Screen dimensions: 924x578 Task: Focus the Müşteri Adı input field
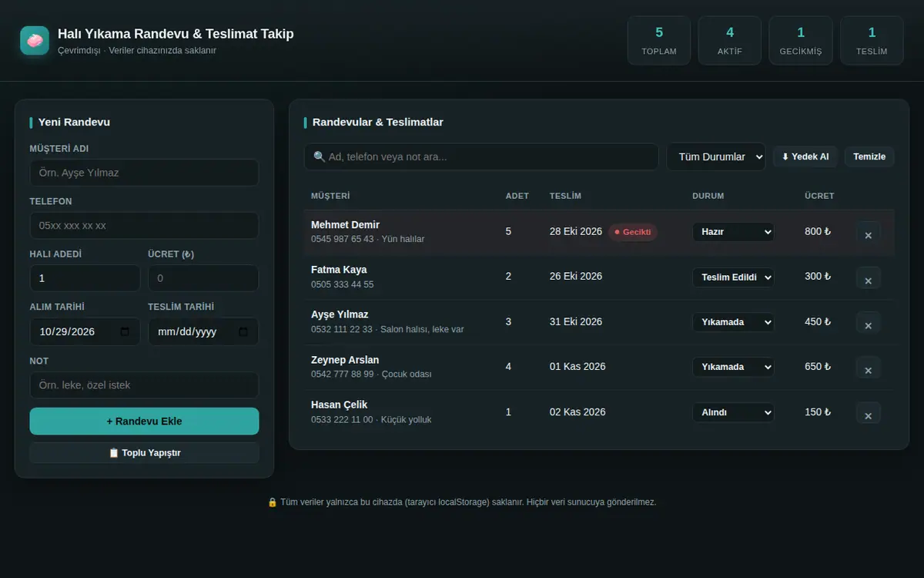144,173
